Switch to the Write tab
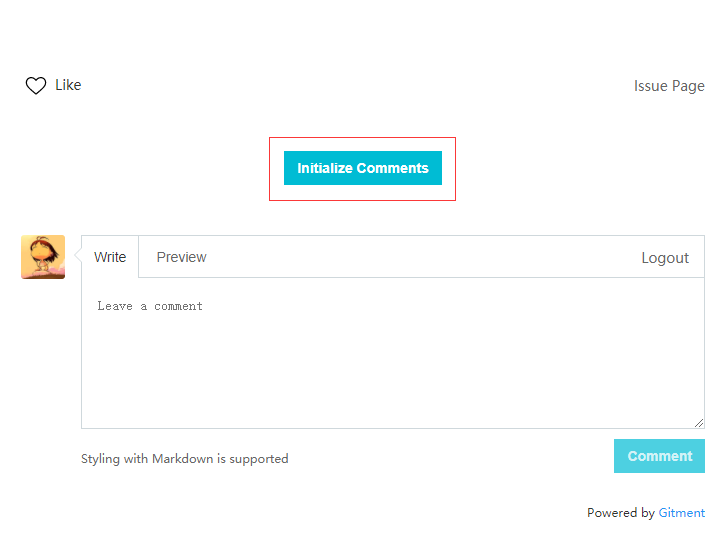 tap(110, 257)
